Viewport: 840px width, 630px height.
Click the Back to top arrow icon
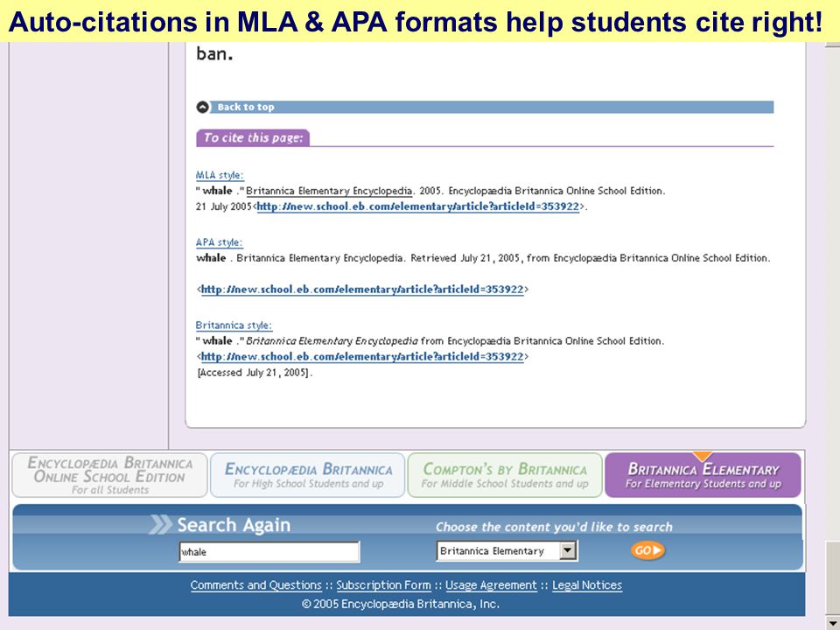[202, 107]
